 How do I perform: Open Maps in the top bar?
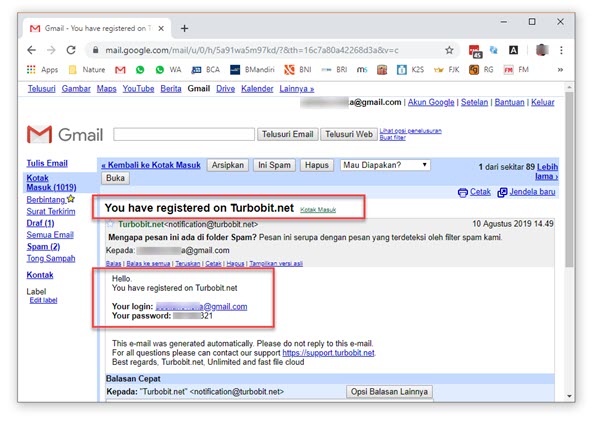point(106,89)
